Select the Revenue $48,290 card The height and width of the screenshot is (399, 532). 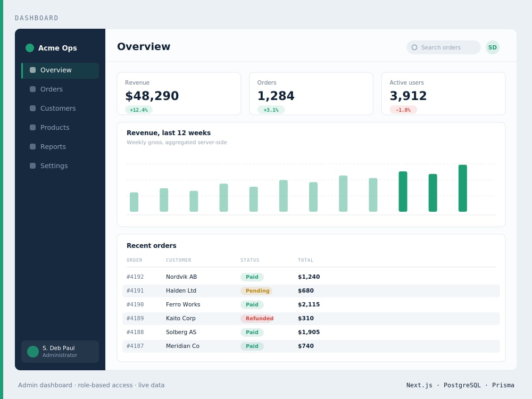pos(179,94)
